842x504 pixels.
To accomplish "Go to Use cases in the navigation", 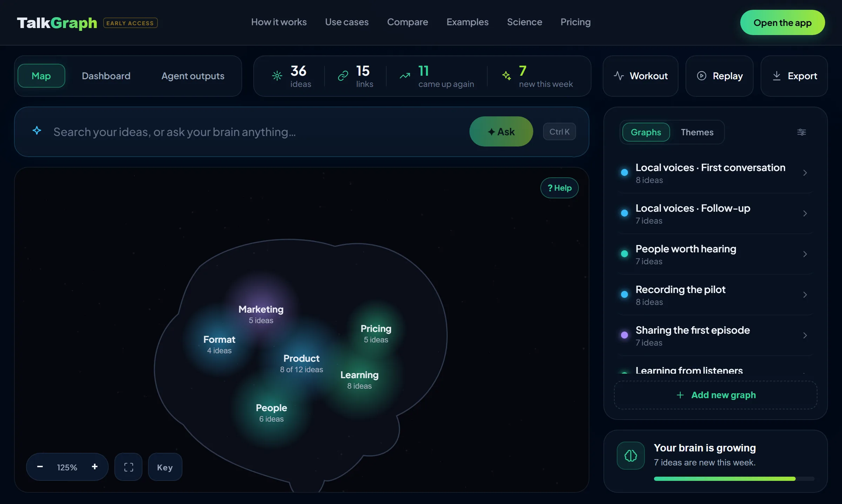I will (x=347, y=22).
